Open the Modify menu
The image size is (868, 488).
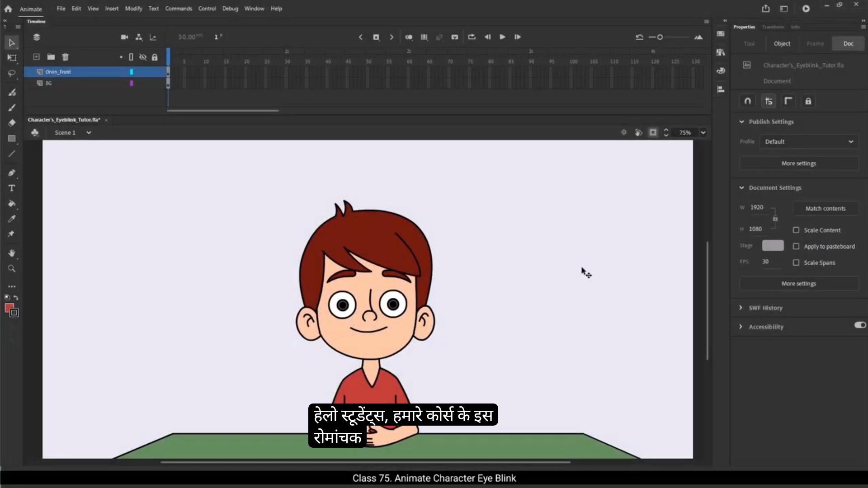point(133,9)
